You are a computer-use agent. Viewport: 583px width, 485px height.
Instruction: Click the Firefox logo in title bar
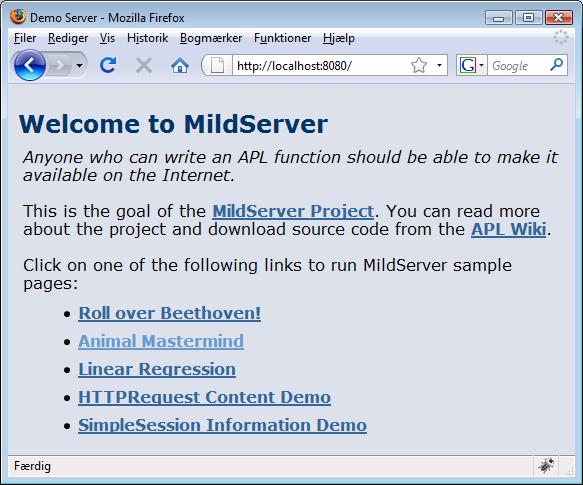pyautogui.click(x=17, y=17)
